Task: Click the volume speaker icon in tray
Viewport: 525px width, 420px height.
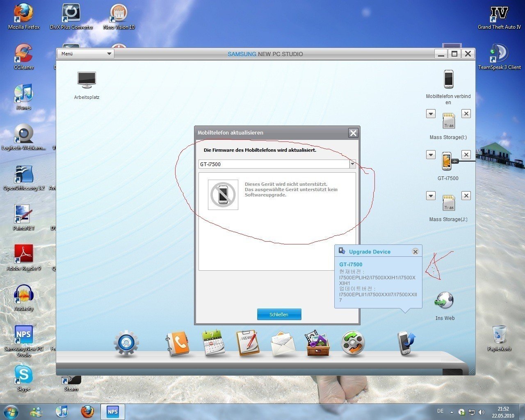Action: click(481, 412)
